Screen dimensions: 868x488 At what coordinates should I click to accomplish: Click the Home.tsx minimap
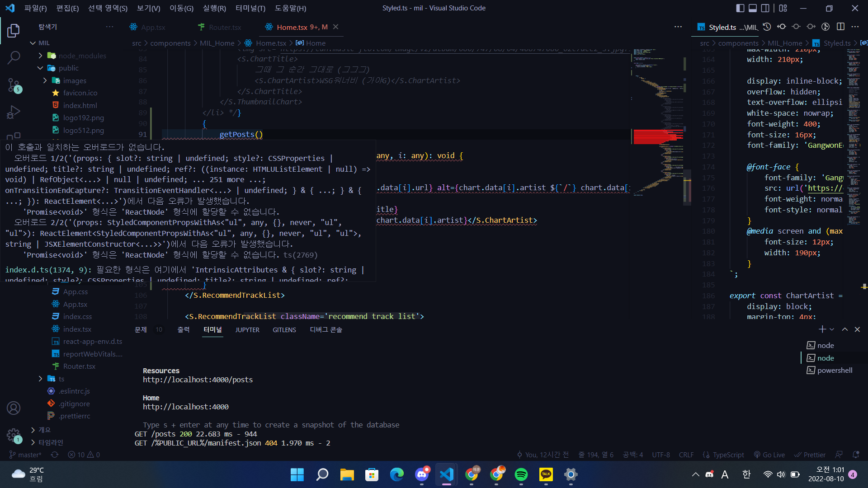point(658,122)
